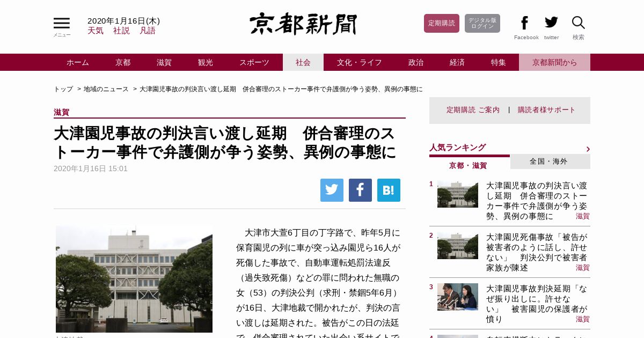The width and height of the screenshot is (644, 338).
Task: Select スポーツ in navigation bar
Action: 254,62
